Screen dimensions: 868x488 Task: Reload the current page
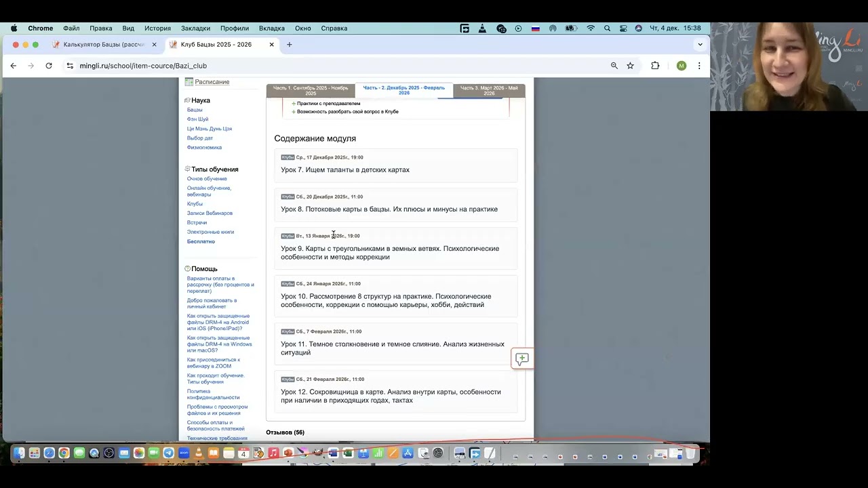pos(49,66)
